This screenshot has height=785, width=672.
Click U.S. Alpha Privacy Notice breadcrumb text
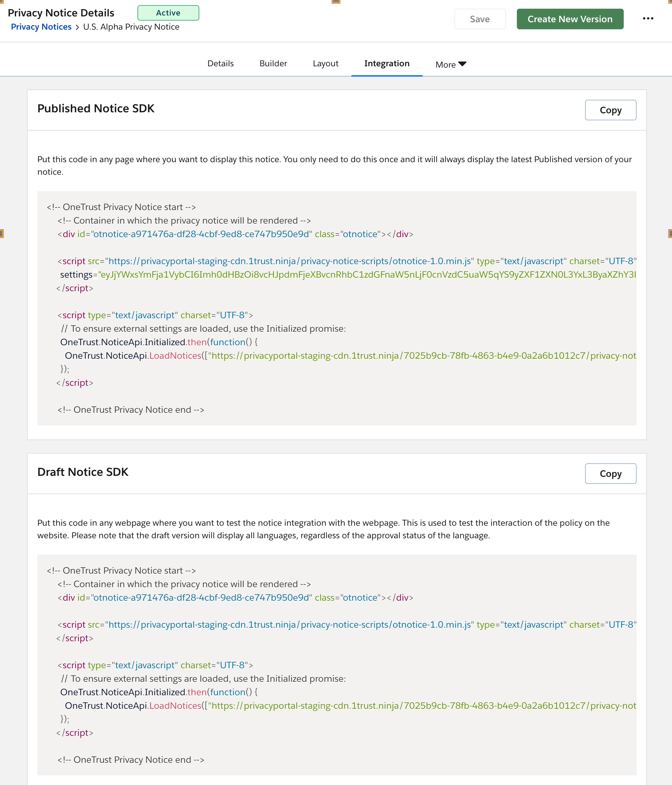(x=131, y=27)
